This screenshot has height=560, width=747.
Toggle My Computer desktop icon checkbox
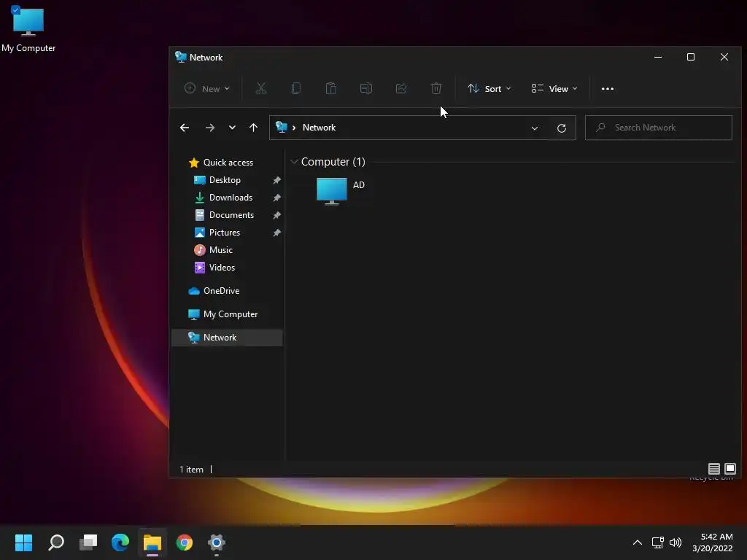tap(15, 9)
